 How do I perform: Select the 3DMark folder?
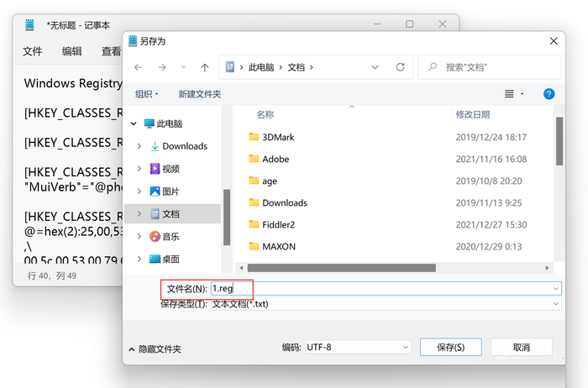pyautogui.click(x=278, y=137)
